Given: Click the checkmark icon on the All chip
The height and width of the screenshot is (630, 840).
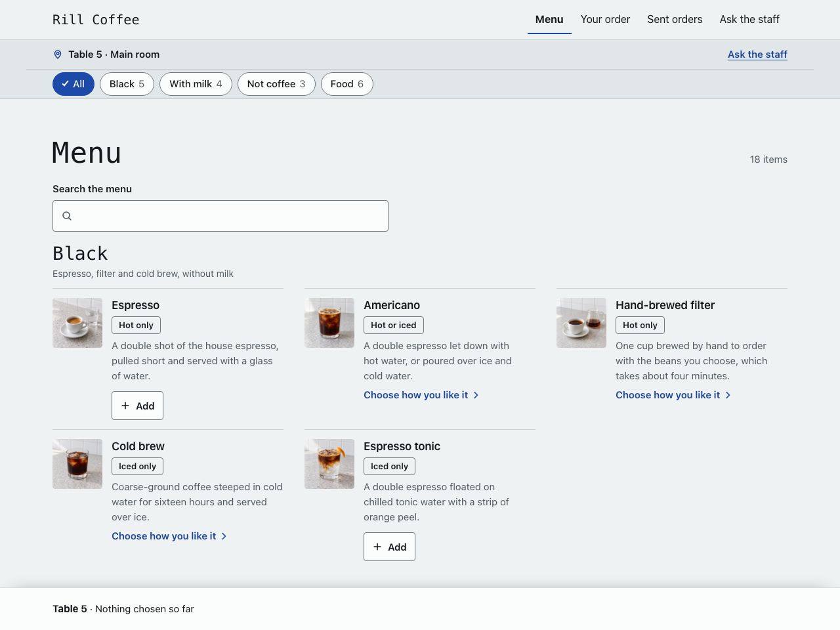Looking at the screenshot, I should pos(66,84).
